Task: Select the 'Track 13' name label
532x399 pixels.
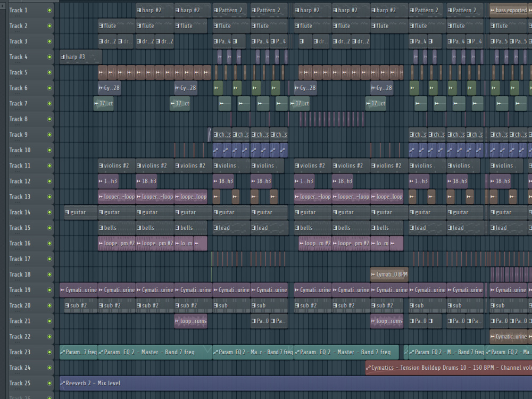Action: tap(20, 197)
